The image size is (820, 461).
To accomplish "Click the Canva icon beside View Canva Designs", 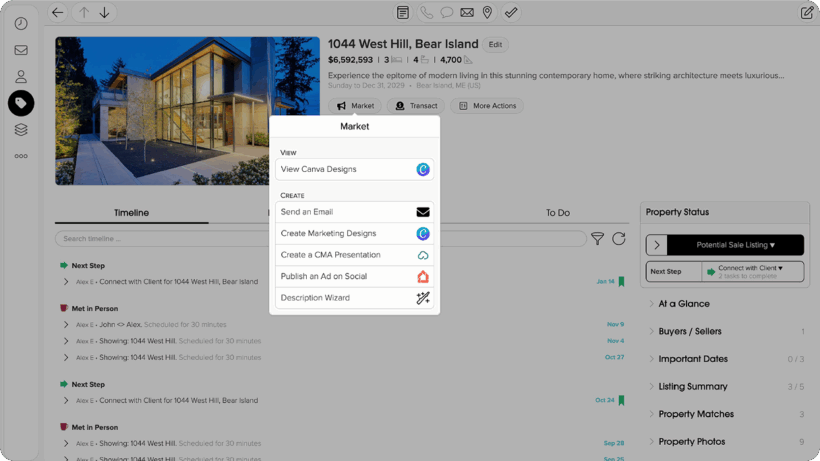I will click(x=423, y=169).
